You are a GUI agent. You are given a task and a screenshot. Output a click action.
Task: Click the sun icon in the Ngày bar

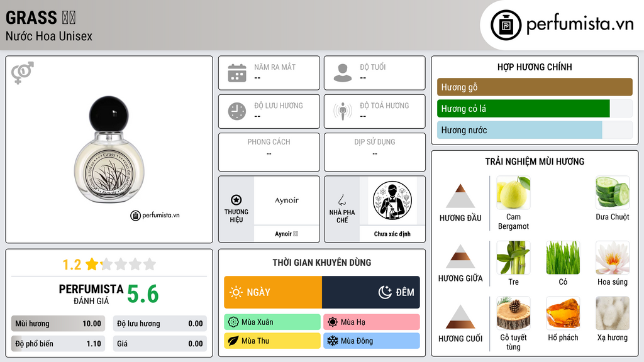[x=236, y=292]
